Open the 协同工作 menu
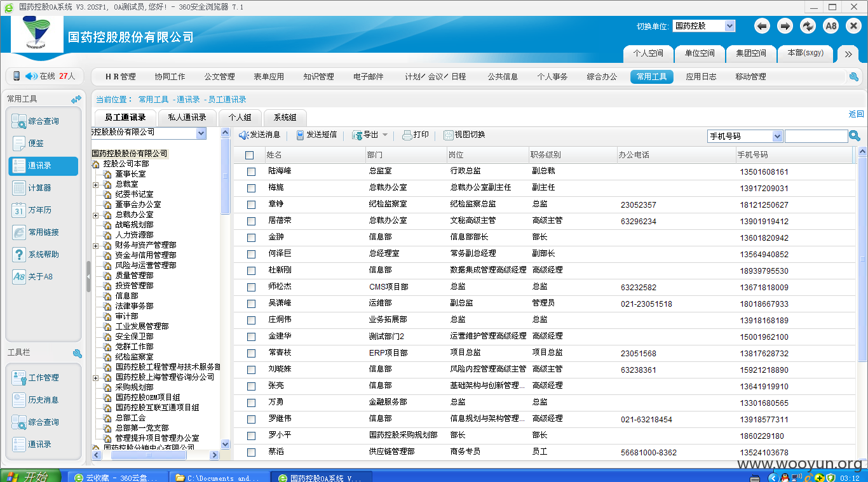This screenshot has height=482, width=868. pyautogui.click(x=170, y=76)
